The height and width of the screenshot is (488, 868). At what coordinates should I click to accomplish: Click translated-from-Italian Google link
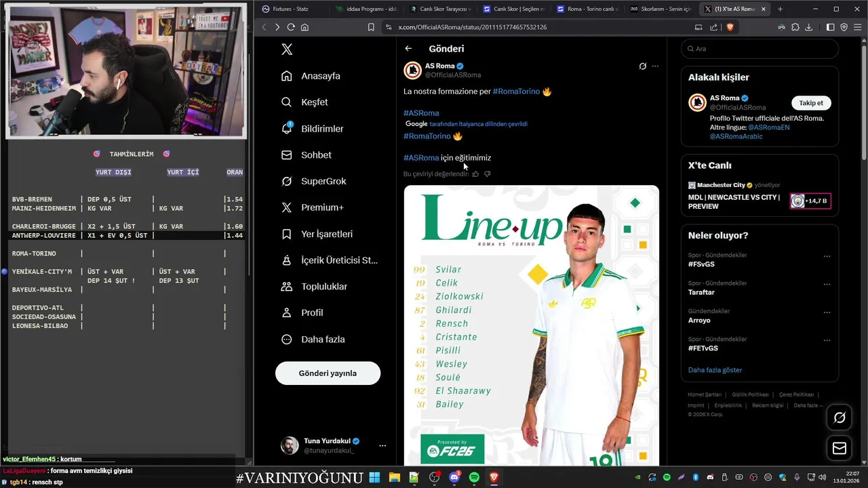478,124
